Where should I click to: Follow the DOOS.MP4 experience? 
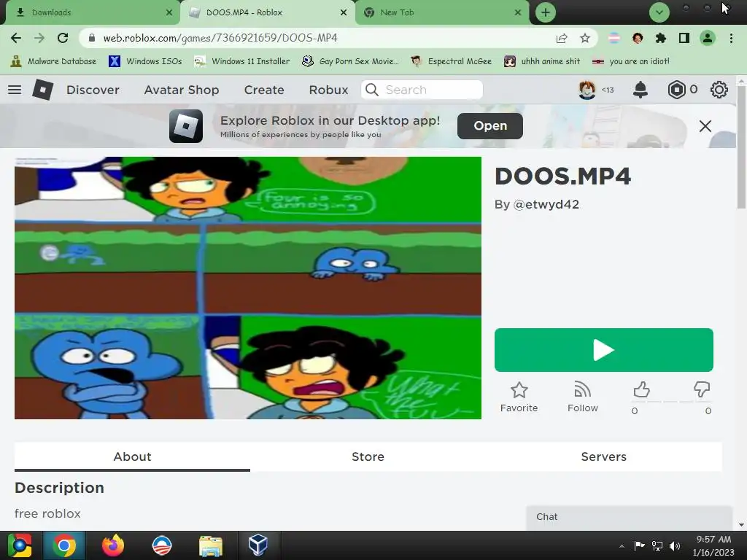[583, 397]
